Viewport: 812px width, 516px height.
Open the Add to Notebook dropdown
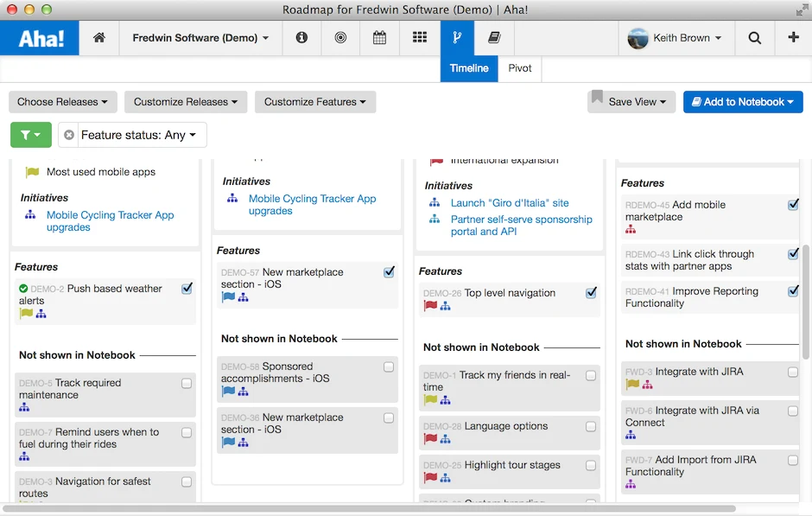click(743, 102)
